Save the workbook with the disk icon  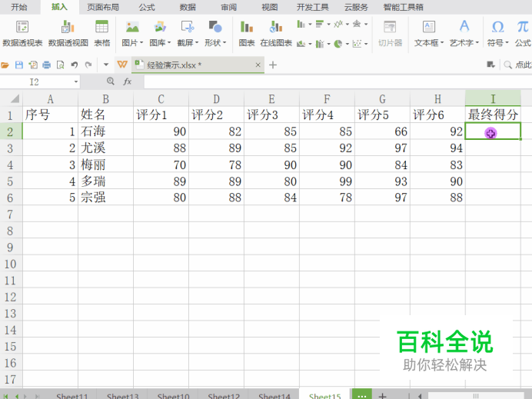19,65
